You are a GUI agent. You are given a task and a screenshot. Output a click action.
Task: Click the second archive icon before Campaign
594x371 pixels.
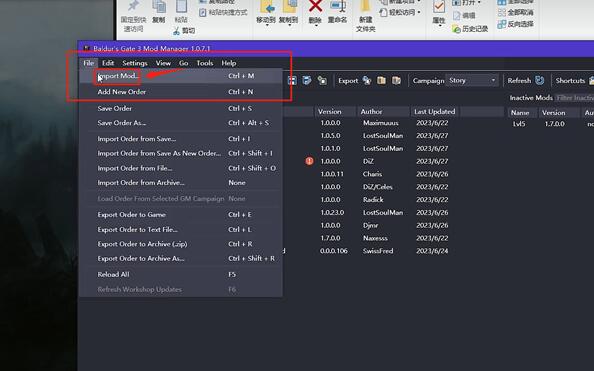(x=396, y=80)
